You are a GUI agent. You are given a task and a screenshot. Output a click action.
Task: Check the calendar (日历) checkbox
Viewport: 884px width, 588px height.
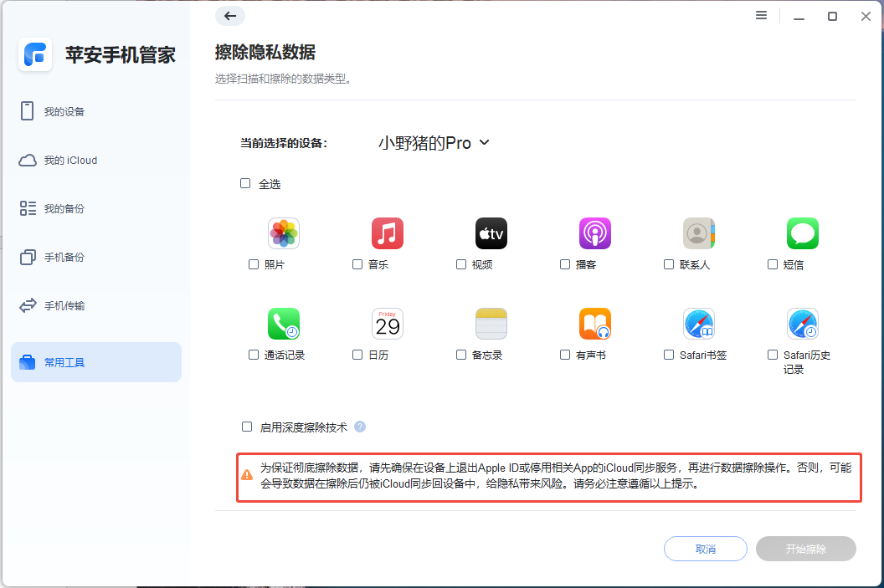(357, 355)
